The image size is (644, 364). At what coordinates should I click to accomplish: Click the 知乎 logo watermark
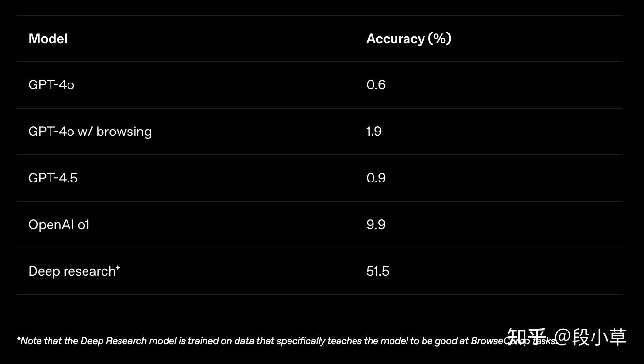click(x=526, y=337)
